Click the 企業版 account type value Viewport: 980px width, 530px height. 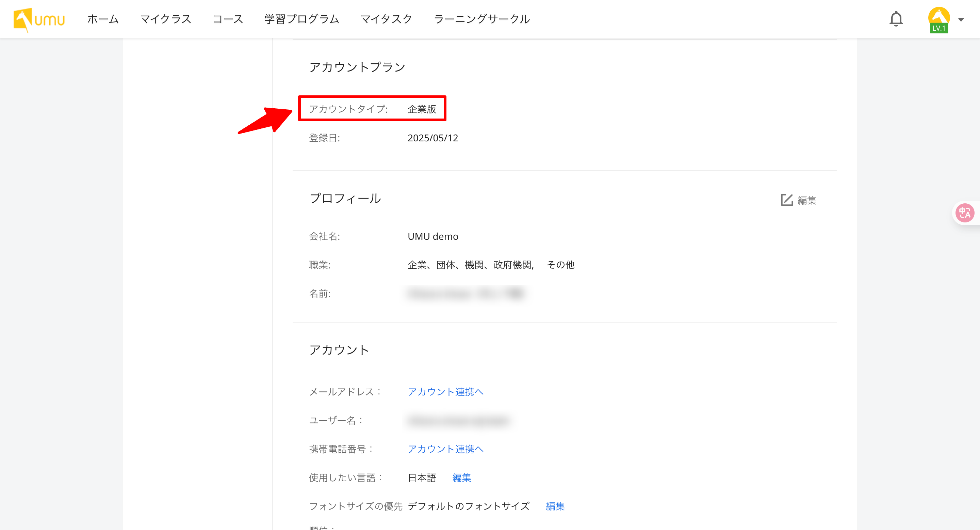(422, 109)
